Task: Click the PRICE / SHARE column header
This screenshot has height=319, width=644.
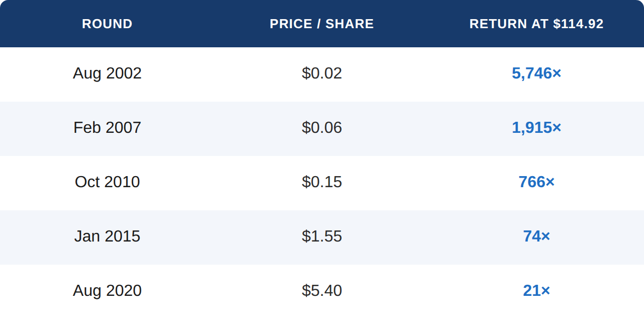Action: [322, 24]
